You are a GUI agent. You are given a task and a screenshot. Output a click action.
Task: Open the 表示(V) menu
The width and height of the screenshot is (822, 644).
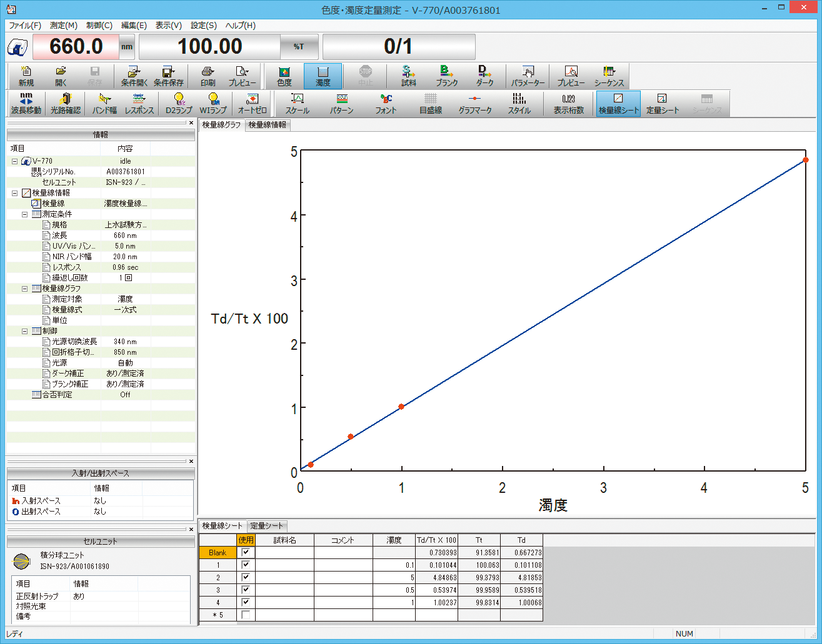(x=169, y=26)
